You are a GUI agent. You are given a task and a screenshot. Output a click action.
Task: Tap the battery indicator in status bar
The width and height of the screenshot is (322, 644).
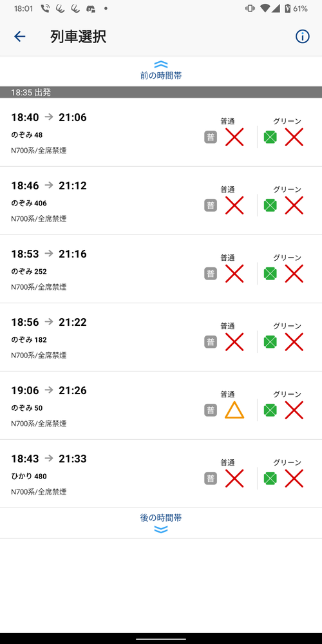(288, 8)
